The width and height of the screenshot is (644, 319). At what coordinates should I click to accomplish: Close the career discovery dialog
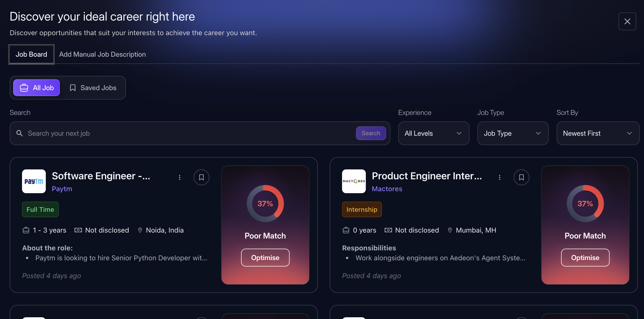(627, 21)
